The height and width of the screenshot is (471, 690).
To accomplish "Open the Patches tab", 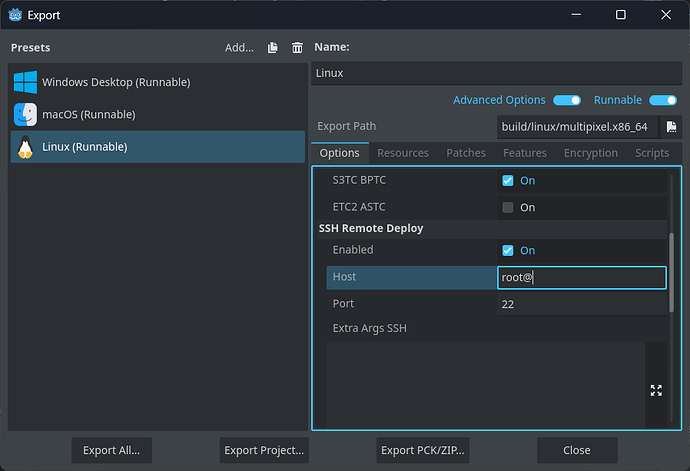I will click(x=466, y=153).
